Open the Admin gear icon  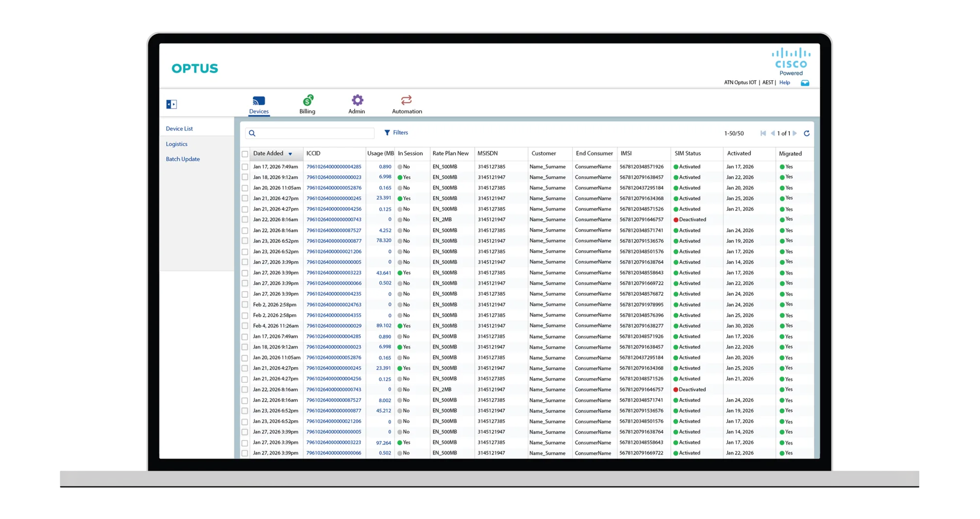pyautogui.click(x=357, y=100)
